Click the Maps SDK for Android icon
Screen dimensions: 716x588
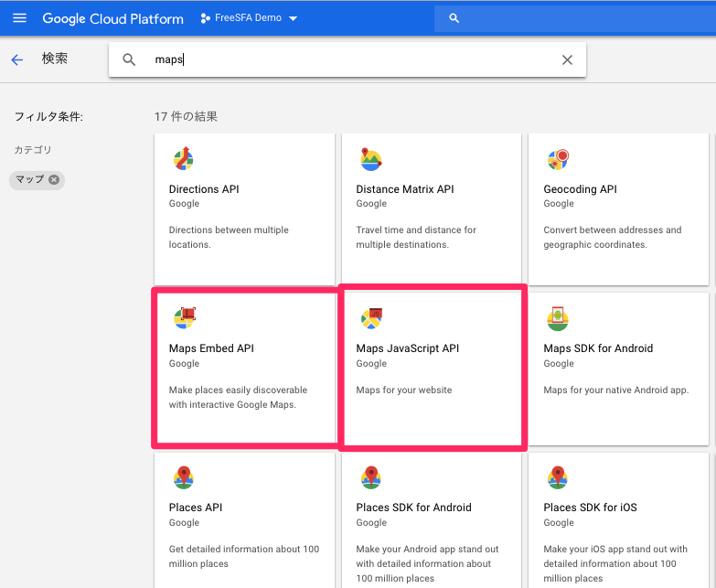pyautogui.click(x=558, y=317)
